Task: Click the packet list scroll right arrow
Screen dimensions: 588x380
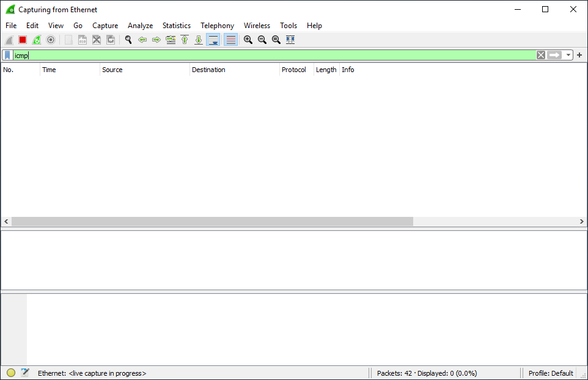Action: tap(582, 222)
